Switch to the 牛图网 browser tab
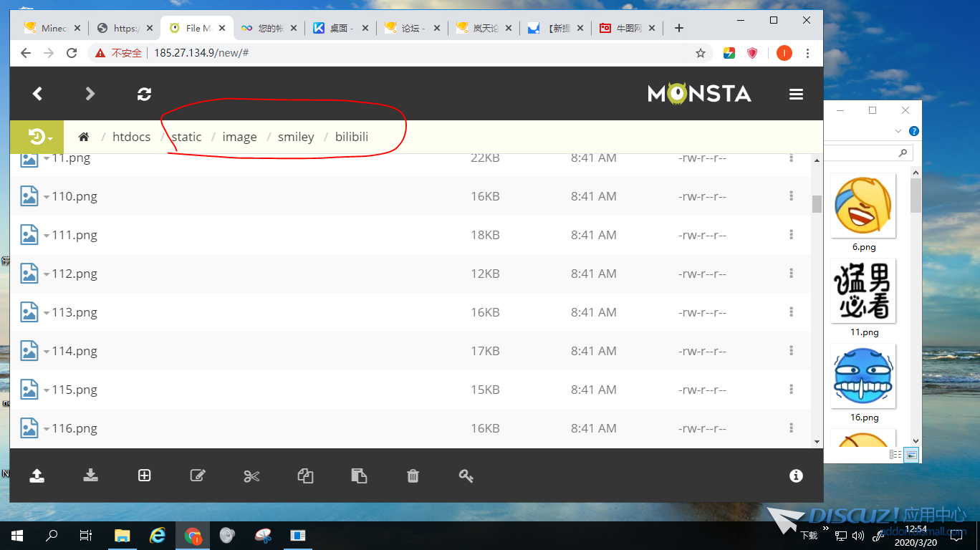 pyautogui.click(x=627, y=28)
